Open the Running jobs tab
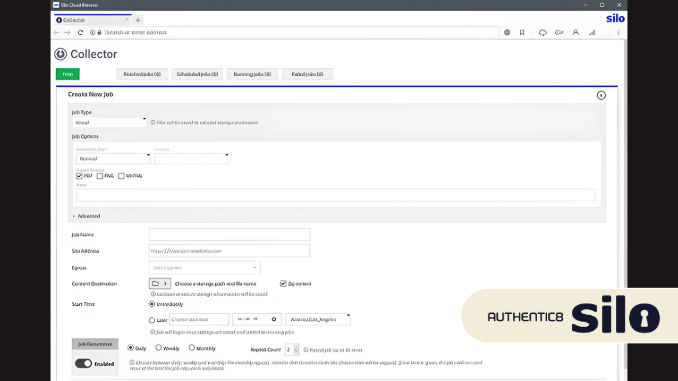This screenshot has height=381, width=678. (252, 74)
